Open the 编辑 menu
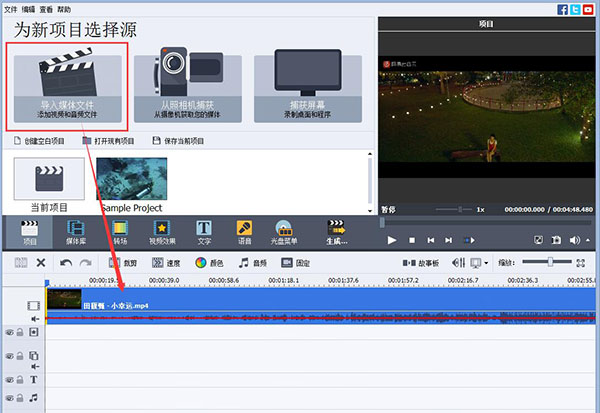This screenshot has width=600, height=413. 28,9
